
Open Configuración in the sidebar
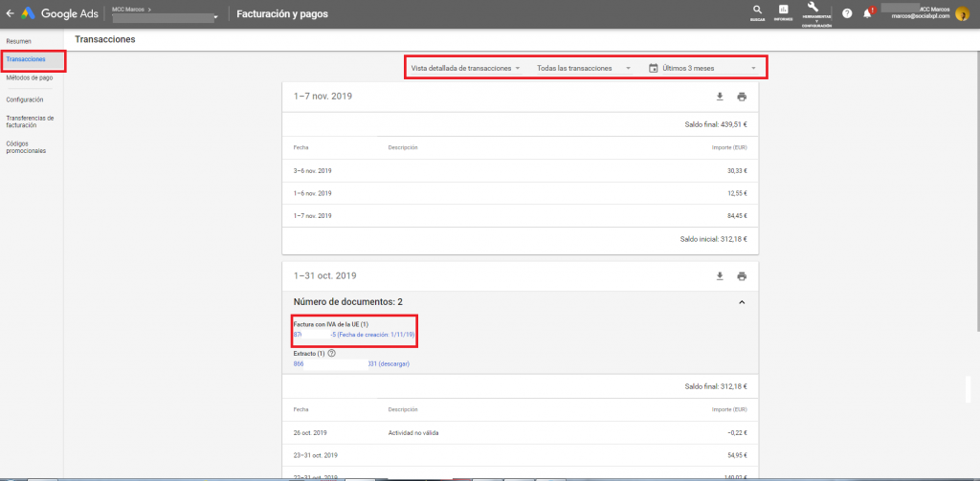coord(25,99)
